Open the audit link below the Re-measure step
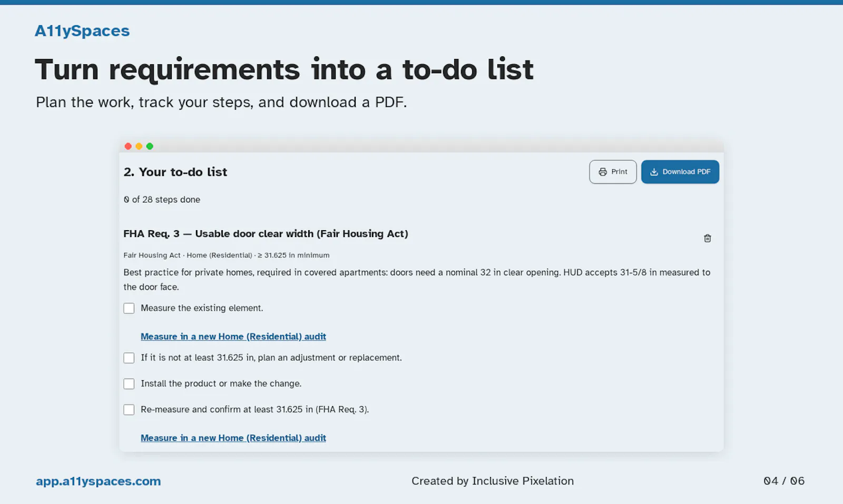The image size is (843, 504). [x=233, y=438]
